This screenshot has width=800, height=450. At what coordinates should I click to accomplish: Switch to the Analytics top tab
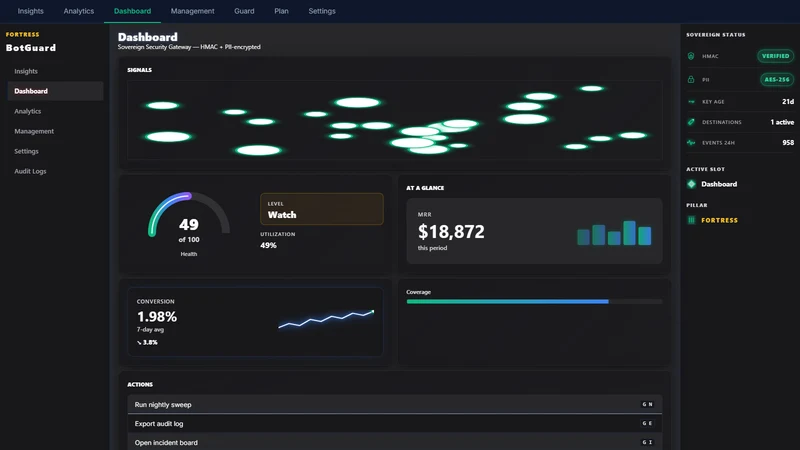pos(79,11)
